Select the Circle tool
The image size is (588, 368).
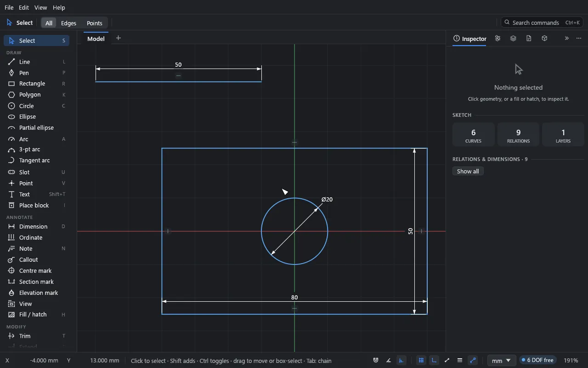point(37,106)
